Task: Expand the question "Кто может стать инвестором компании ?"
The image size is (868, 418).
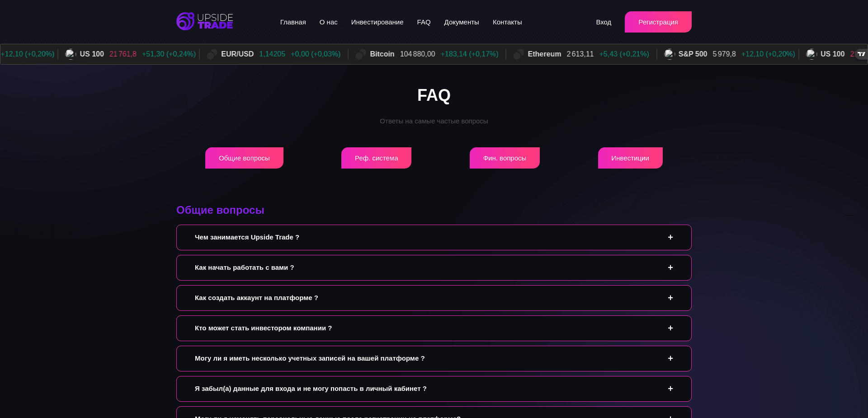Action: (670, 329)
